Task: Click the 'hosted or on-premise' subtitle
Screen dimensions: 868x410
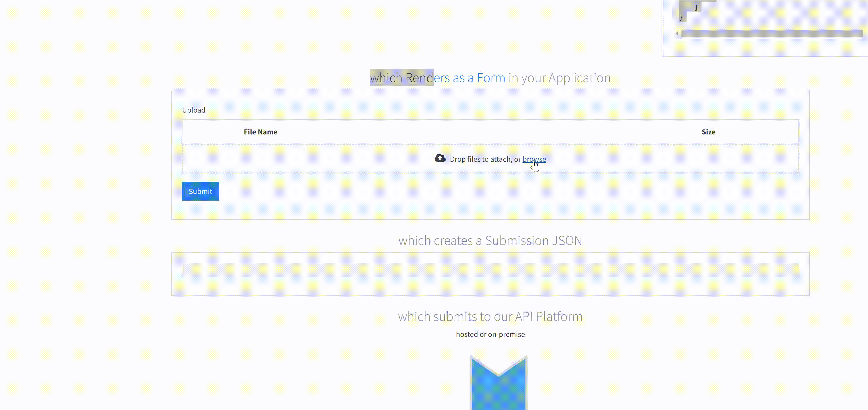Action: tap(490, 334)
